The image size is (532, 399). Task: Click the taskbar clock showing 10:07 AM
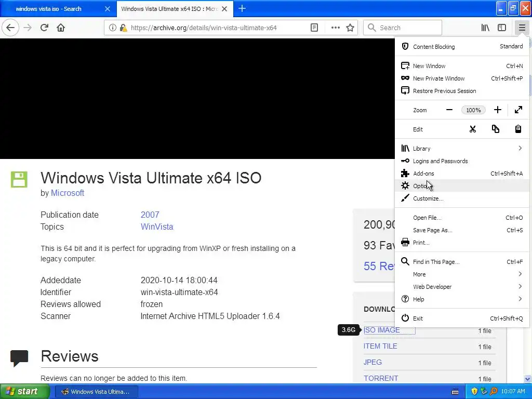513,391
